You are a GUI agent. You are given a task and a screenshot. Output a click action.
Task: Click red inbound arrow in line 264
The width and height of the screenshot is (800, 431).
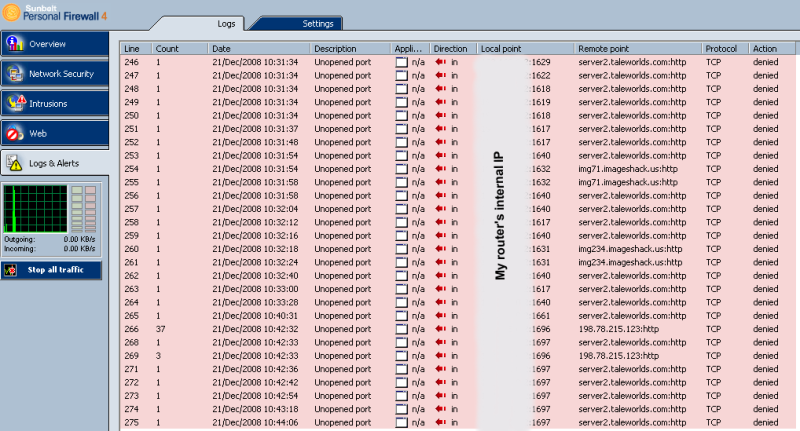440,302
